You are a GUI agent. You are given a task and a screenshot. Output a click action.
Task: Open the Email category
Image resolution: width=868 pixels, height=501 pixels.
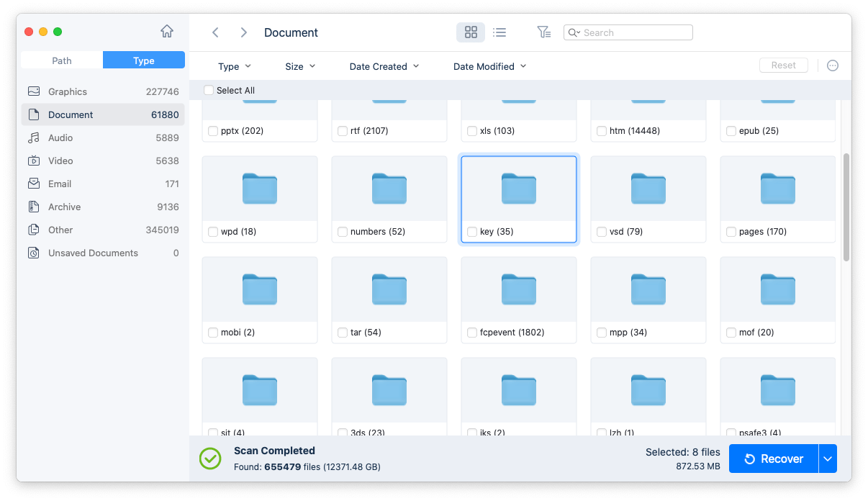[60, 184]
